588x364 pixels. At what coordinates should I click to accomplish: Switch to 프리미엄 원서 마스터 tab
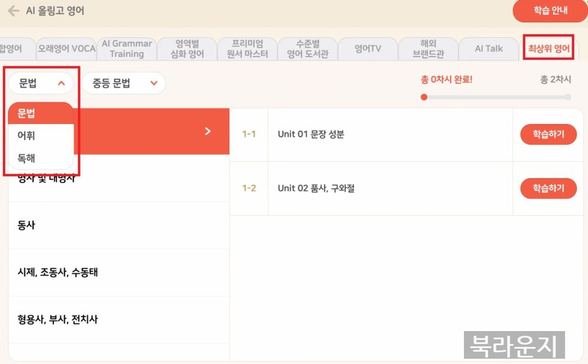[x=247, y=49]
